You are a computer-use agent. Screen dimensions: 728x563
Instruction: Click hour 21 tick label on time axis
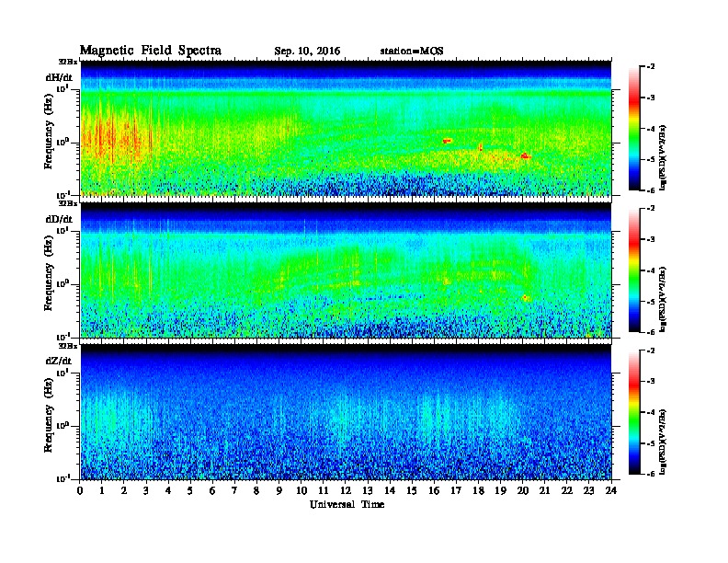coord(544,491)
